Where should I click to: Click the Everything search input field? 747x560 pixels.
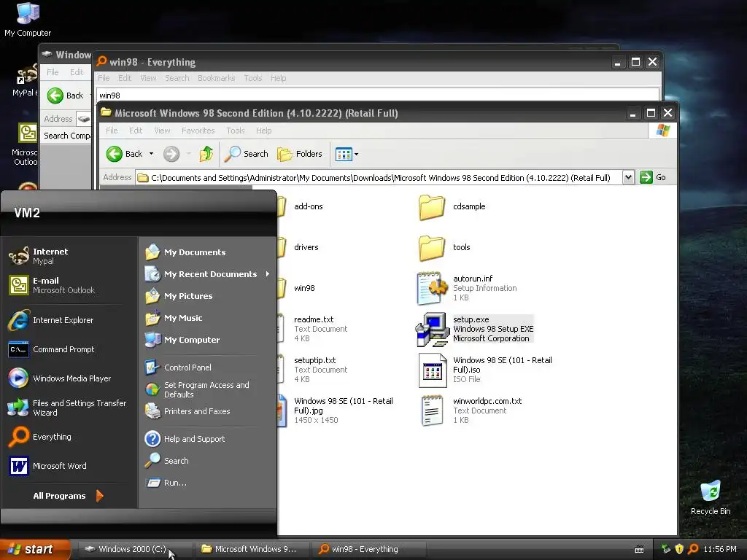378,96
